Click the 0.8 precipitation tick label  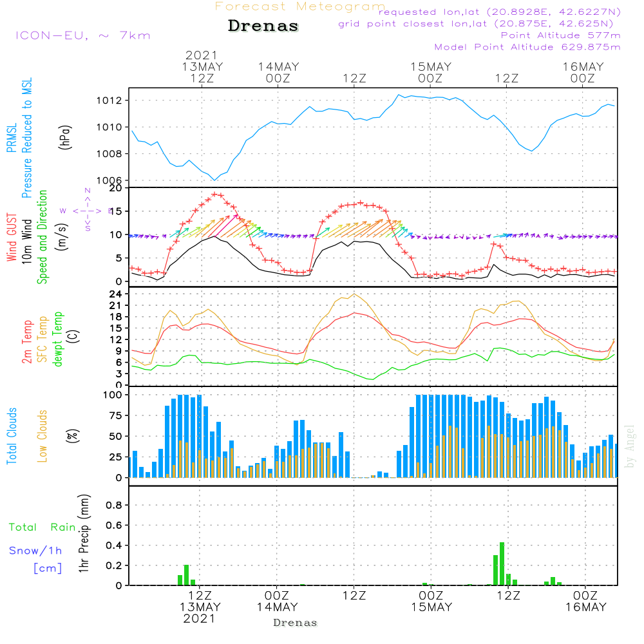[x=114, y=505]
